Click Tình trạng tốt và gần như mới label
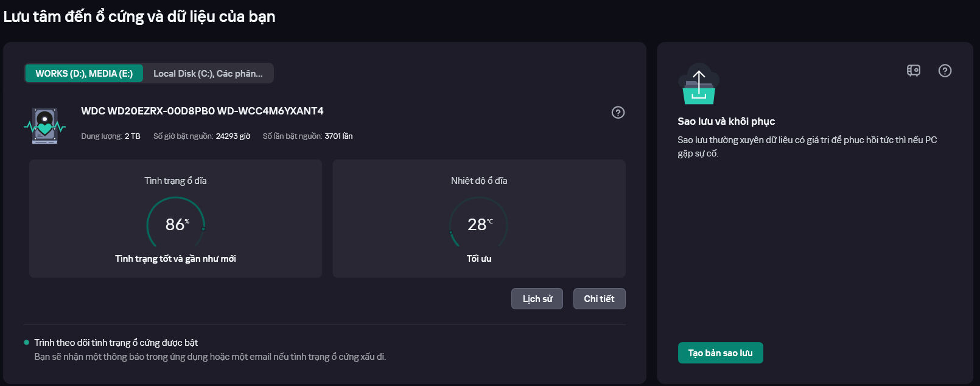Screen dimensions: 980x386 point(175,259)
